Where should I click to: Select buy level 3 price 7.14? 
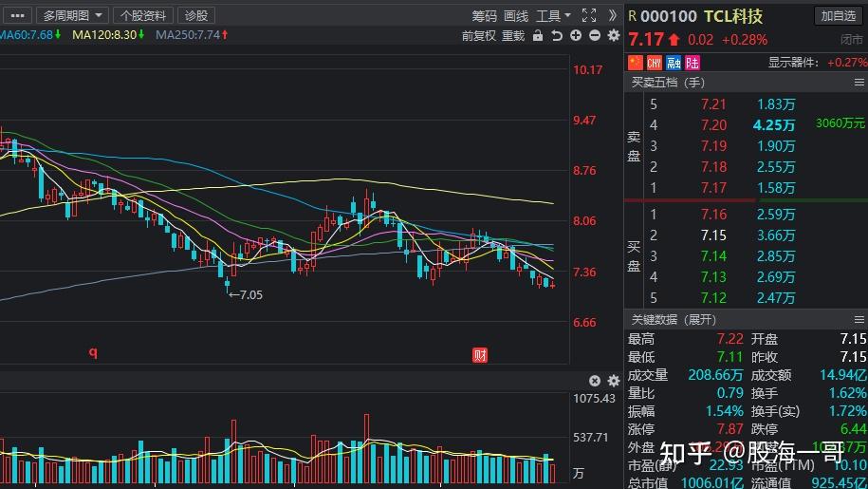pyautogui.click(x=713, y=256)
